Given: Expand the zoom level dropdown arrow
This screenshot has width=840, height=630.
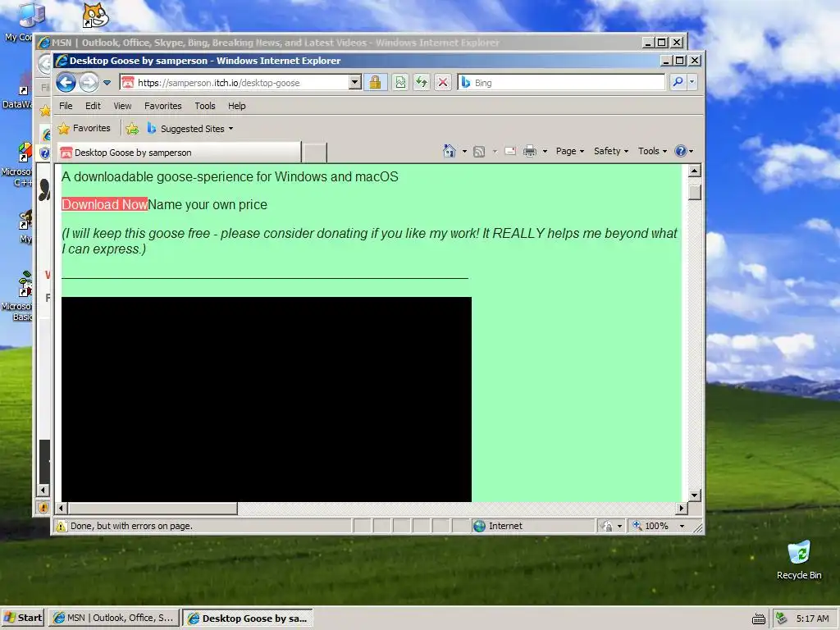Looking at the screenshot, I should pyautogui.click(x=682, y=526).
